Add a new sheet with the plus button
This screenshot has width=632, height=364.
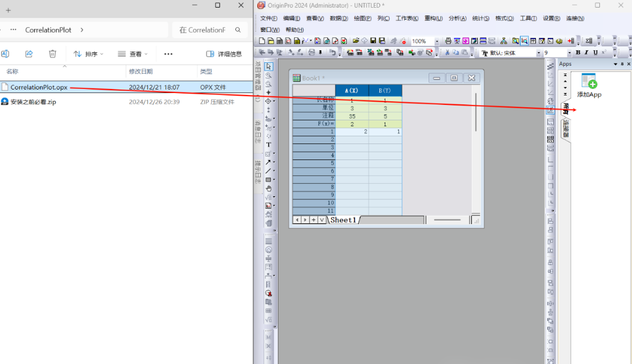click(x=313, y=220)
